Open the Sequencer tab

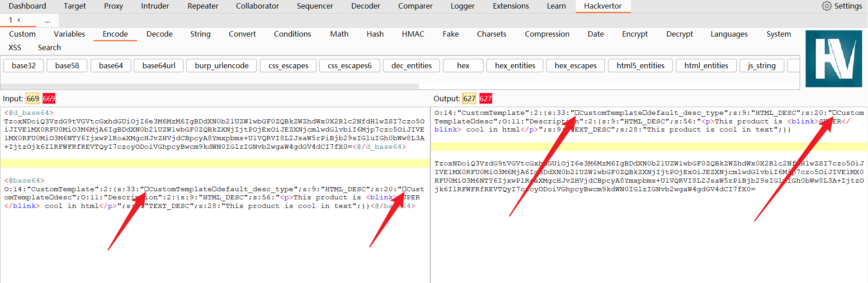315,6
